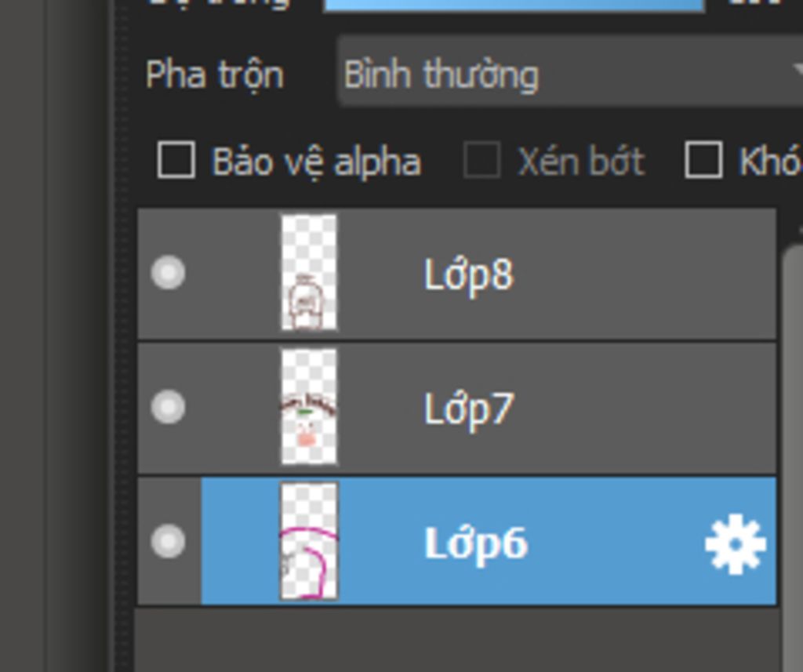Tick the Xén bớt clipping checkbox
Viewport: 803px width, 672px height.
point(481,160)
